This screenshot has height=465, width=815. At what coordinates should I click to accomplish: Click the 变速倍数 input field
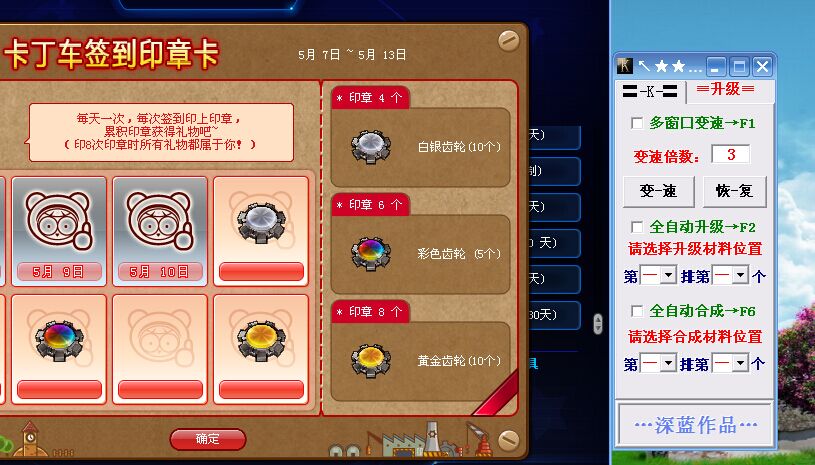point(731,154)
